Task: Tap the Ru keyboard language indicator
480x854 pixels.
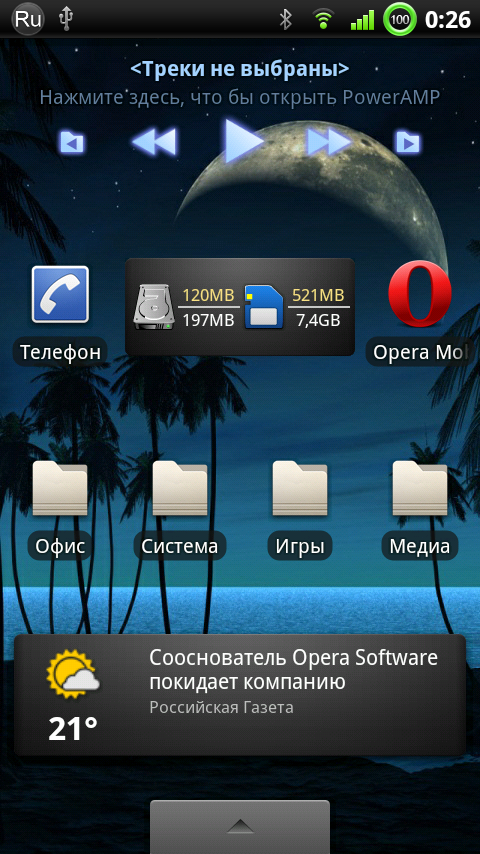Action: [x=28, y=20]
